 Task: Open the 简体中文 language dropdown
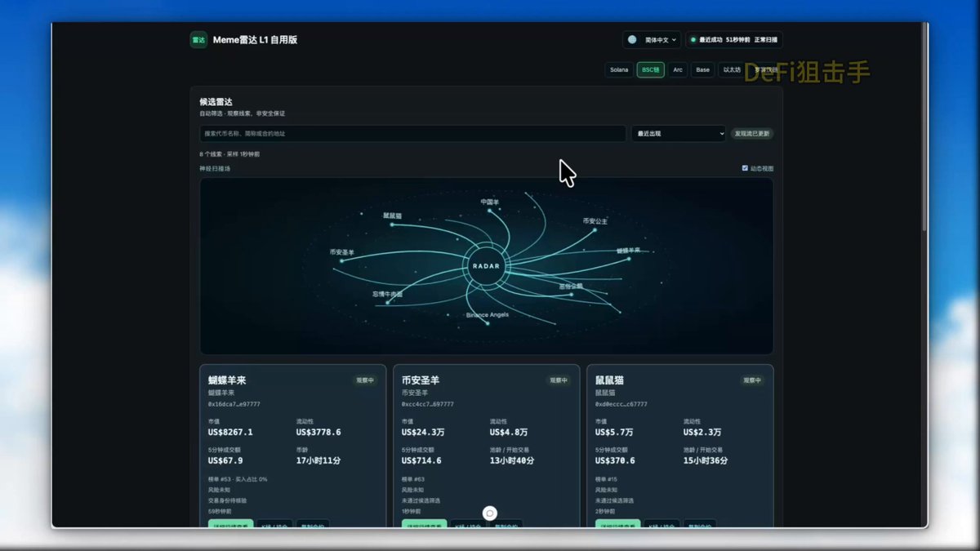point(652,40)
